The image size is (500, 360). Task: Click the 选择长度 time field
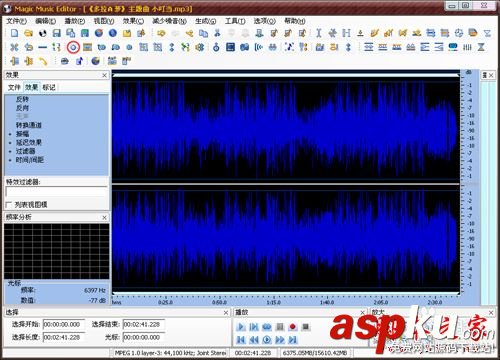[63, 337]
